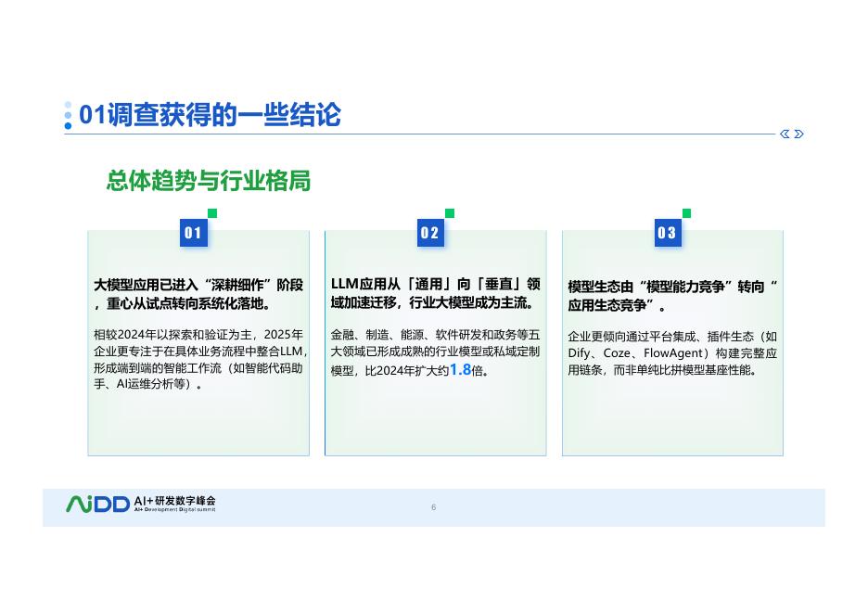The image size is (868, 614).
Task: Click the double-right chevron navigation icon
Action: (798, 134)
